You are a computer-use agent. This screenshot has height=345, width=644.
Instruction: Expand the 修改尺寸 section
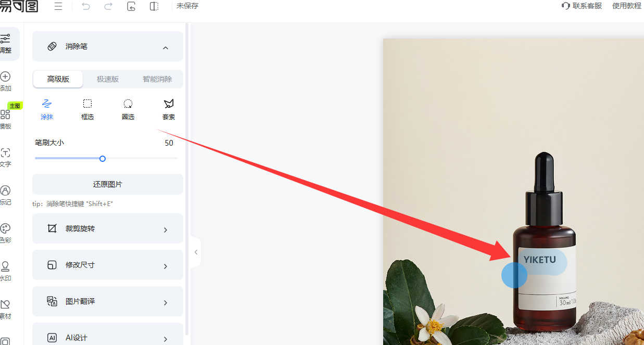(108, 265)
